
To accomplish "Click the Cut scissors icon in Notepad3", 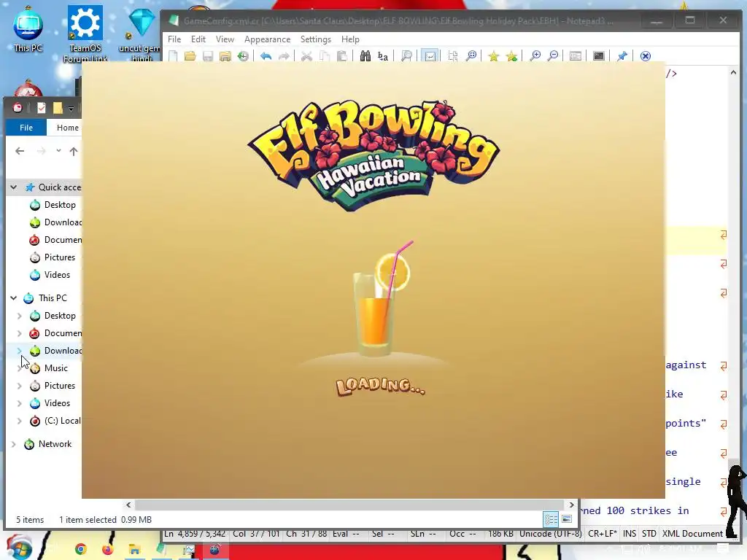I will 307,56.
